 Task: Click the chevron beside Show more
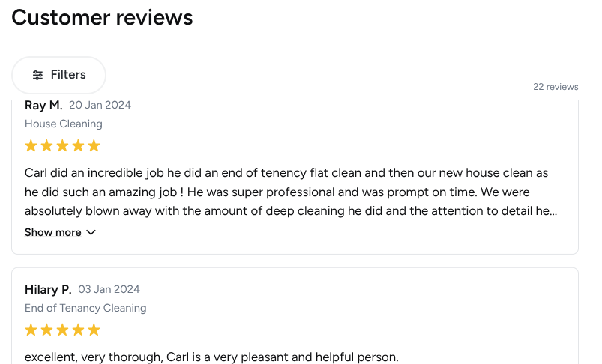(x=91, y=232)
